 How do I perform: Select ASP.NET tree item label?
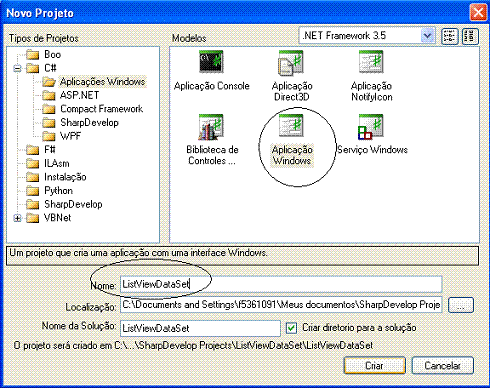click(x=79, y=95)
